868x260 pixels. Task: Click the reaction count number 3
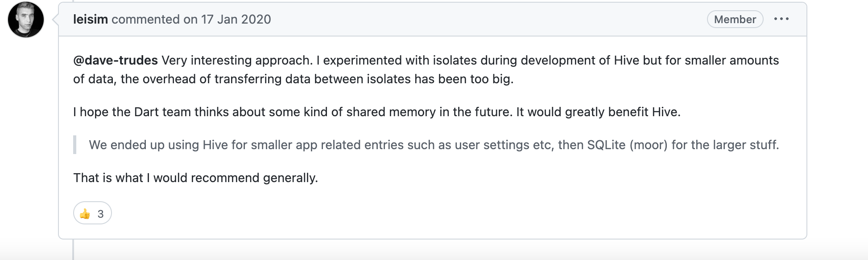pyautogui.click(x=100, y=214)
